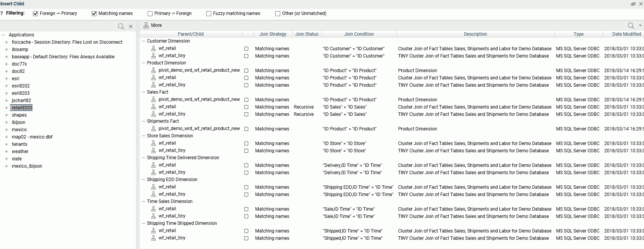Click the wf_retail icon under Shipping EDD Dimension
The height and width of the screenshot is (249, 644).
click(x=153, y=187)
